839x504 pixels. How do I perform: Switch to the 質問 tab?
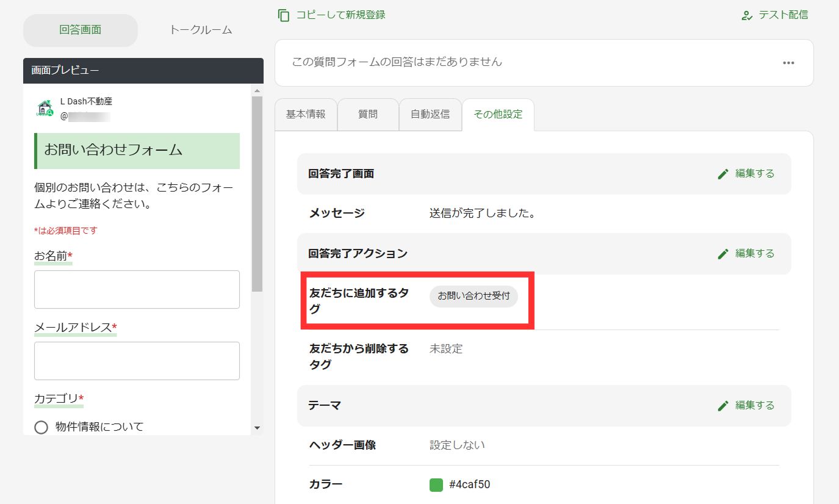[368, 114]
